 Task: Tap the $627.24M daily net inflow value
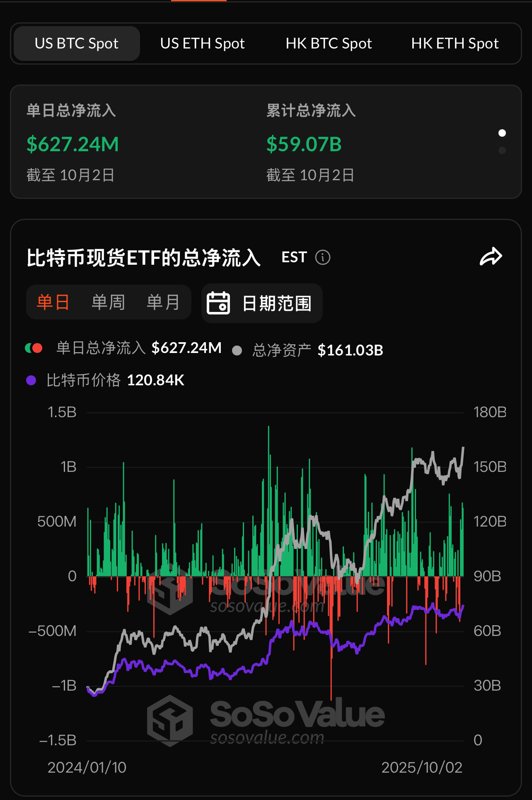pyautogui.click(x=73, y=144)
